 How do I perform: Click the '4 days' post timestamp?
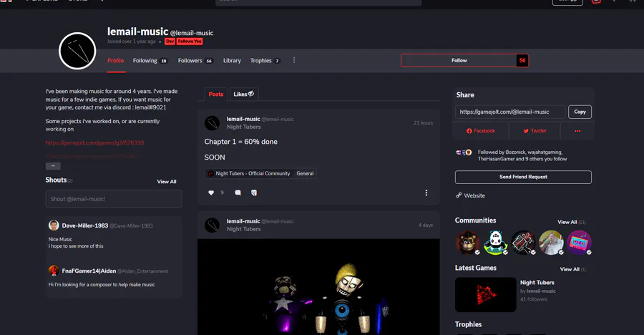[x=426, y=225]
